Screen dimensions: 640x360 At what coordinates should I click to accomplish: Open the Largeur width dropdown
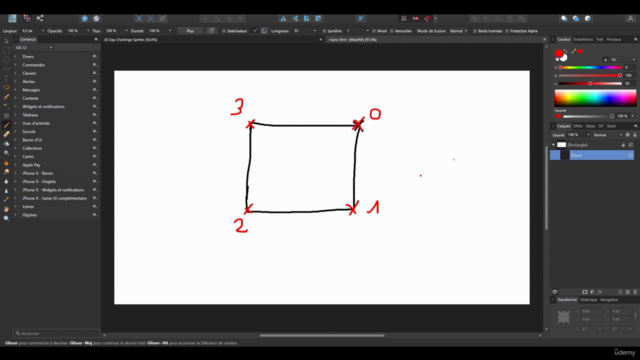[x=43, y=31]
